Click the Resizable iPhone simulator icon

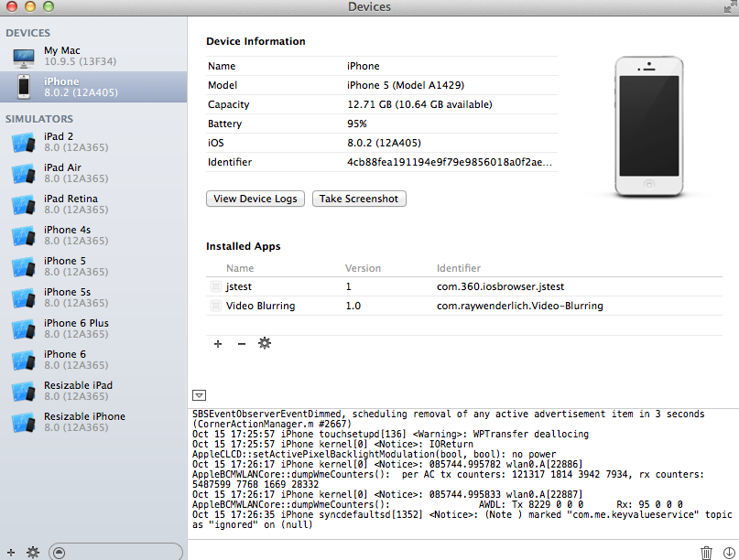point(24,422)
